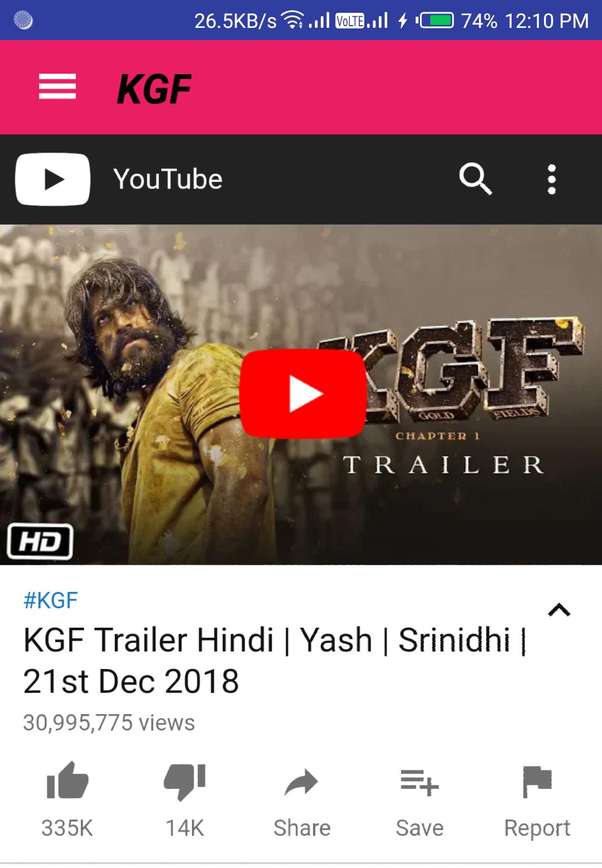
Task: Open the three-dot overflow menu
Action: tap(552, 180)
